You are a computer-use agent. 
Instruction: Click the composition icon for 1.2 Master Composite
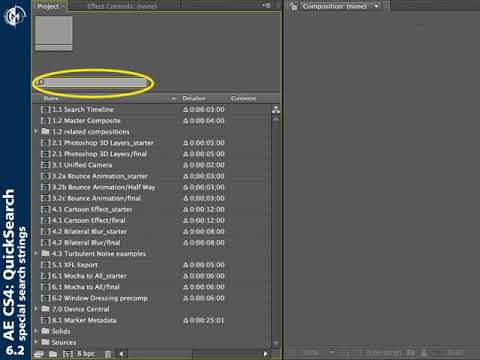coord(46,120)
